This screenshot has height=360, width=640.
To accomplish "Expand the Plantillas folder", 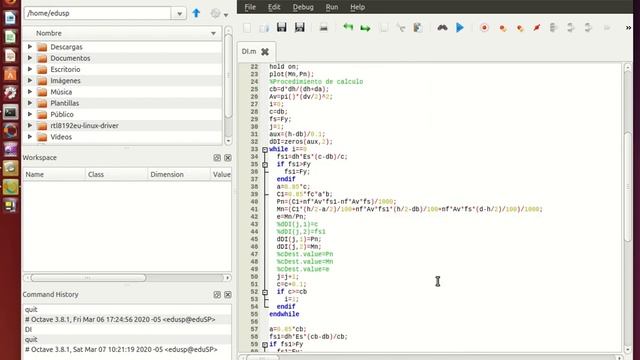I will (30, 103).
